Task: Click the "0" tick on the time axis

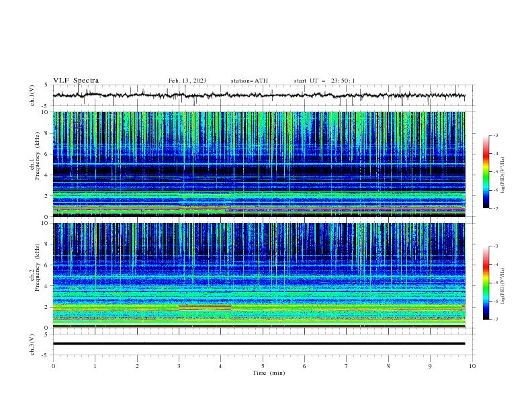Action: click(x=53, y=366)
